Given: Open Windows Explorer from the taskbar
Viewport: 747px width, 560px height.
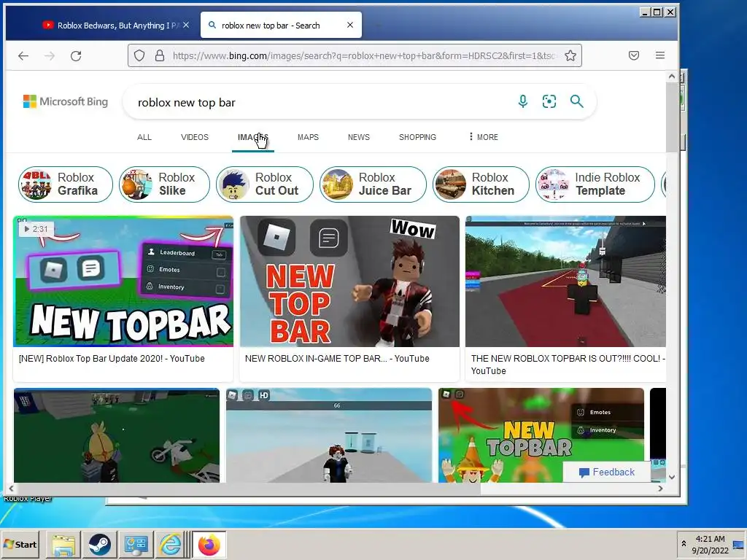Looking at the screenshot, I should [x=63, y=545].
